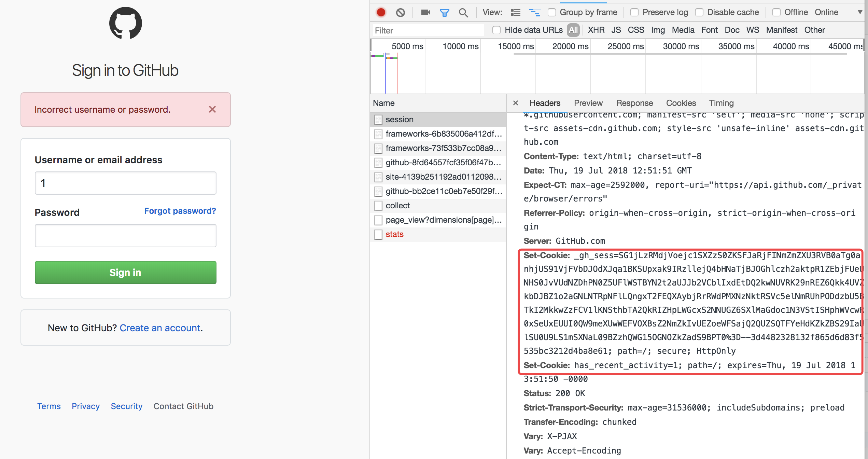Click the Forgot password? link
Image resolution: width=868 pixels, height=459 pixels.
pyautogui.click(x=180, y=211)
